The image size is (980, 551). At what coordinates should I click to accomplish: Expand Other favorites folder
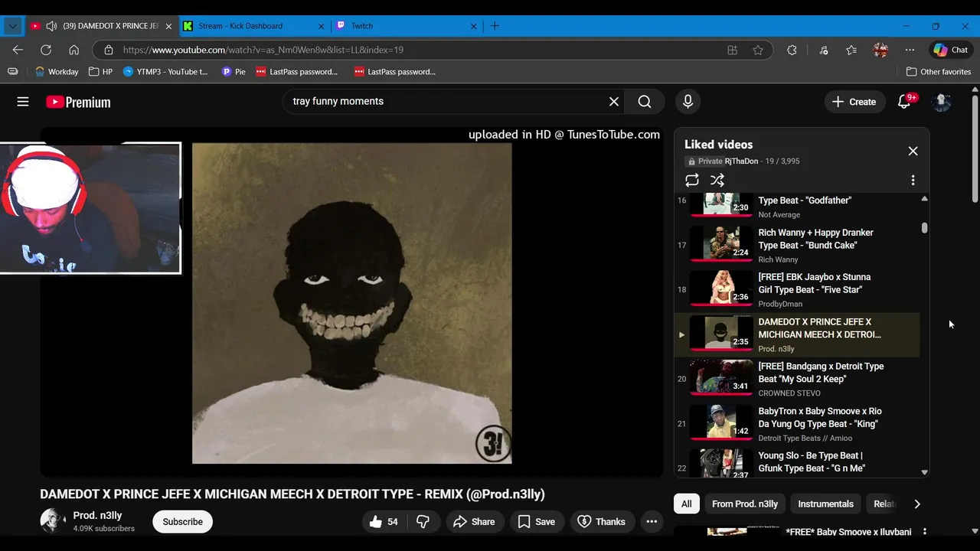pyautogui.click(x=938, y=72)
